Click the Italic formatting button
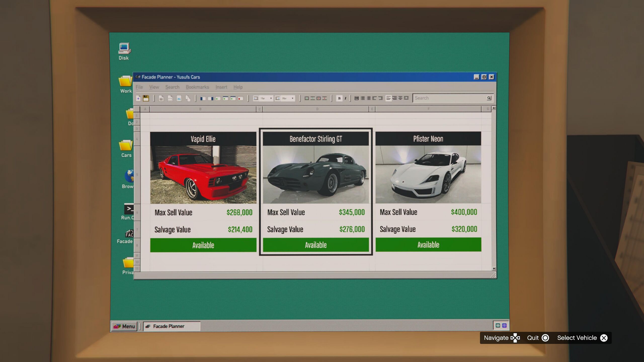 [x=345, y=98]
